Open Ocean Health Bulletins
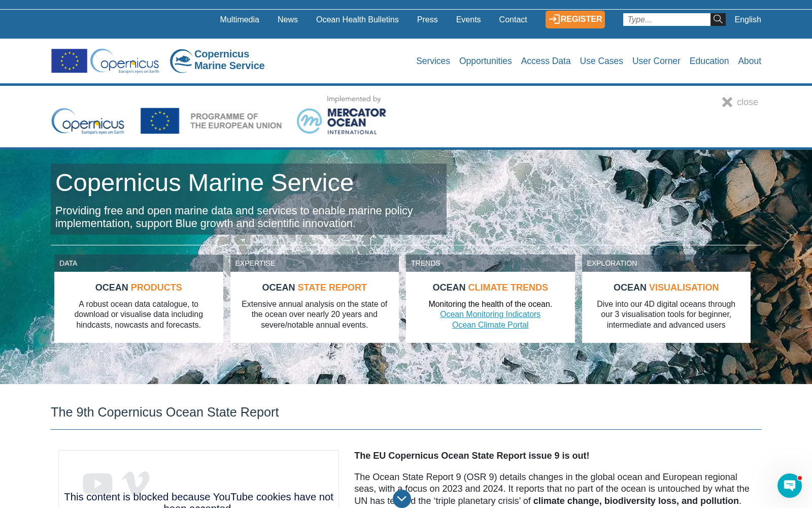The width and height of the screenshot is (812, 508). tap(357, 19)
